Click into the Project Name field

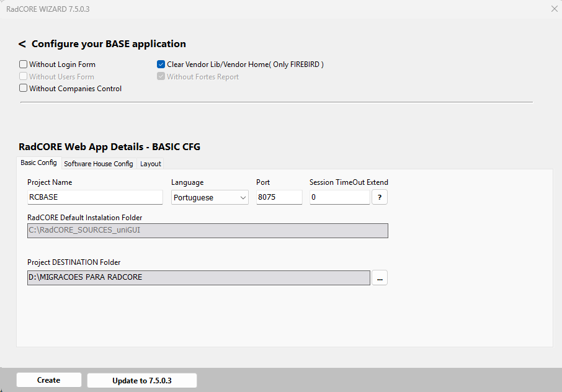[94, 197]
